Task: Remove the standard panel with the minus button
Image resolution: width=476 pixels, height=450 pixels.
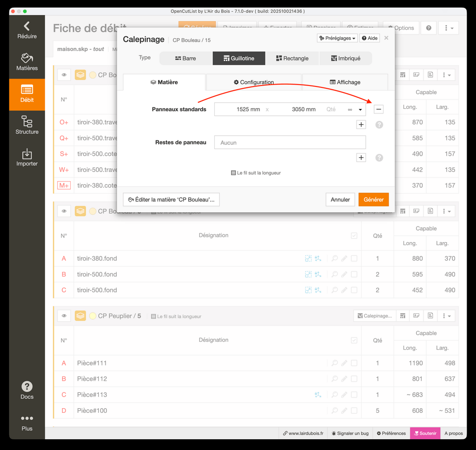Action: [x=379, y=110]
